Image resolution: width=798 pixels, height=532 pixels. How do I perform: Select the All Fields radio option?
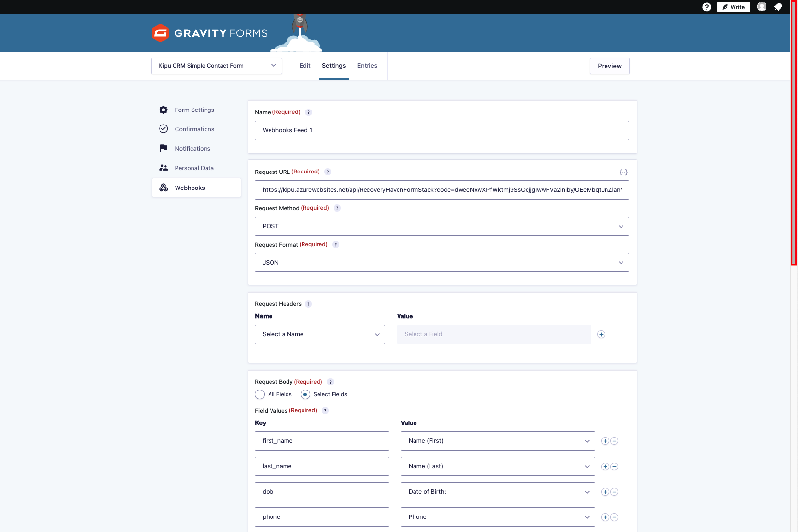[260, 394]
